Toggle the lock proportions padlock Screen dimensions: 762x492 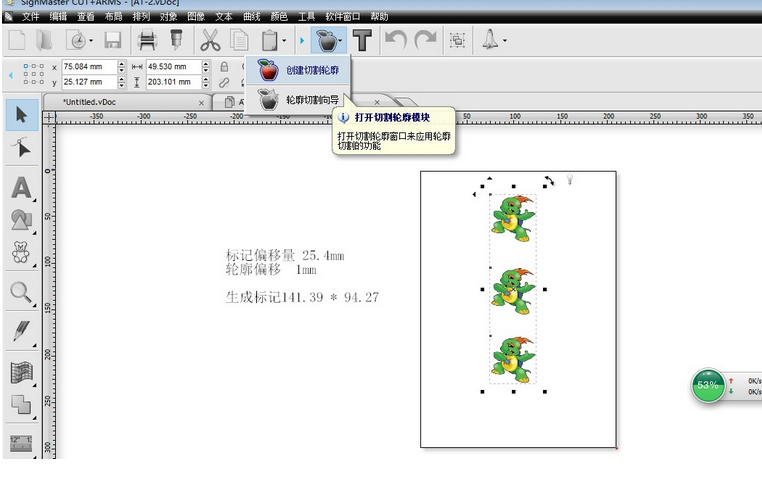(225, 66)
